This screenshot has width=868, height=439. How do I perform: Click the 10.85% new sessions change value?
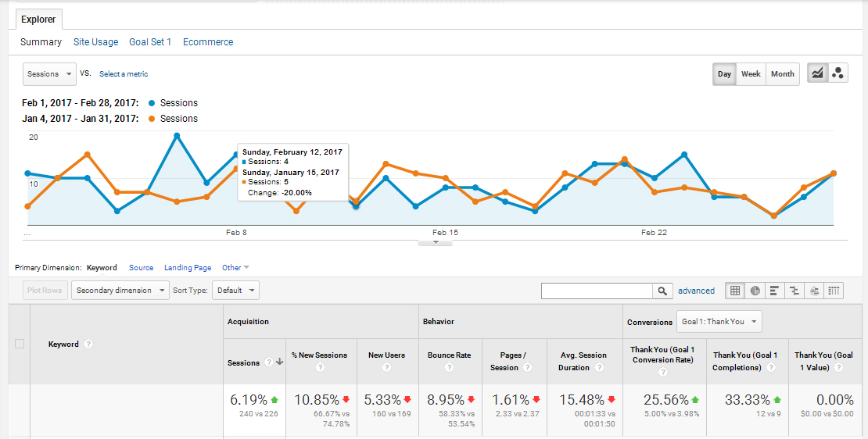click(317, 400)
